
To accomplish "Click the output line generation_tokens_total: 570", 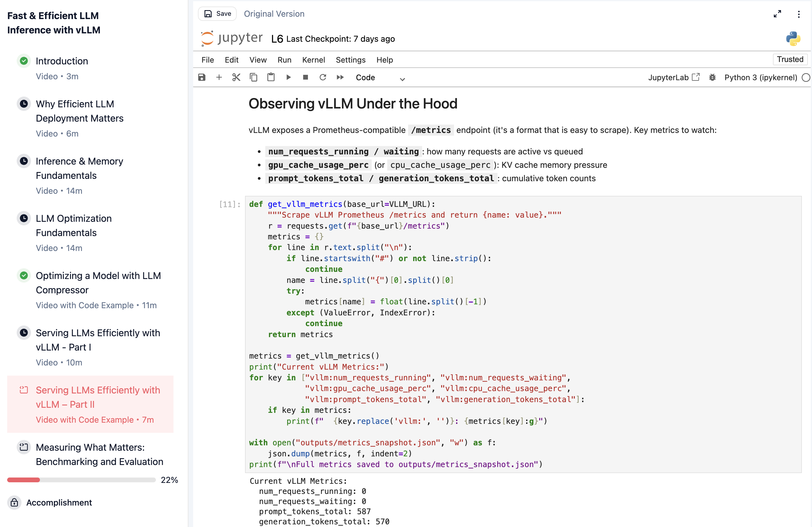I will (324, 521).
